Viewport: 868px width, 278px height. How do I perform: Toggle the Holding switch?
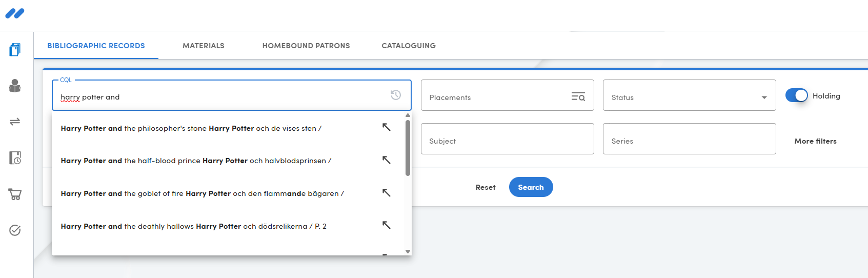click(x=796, y=95)
